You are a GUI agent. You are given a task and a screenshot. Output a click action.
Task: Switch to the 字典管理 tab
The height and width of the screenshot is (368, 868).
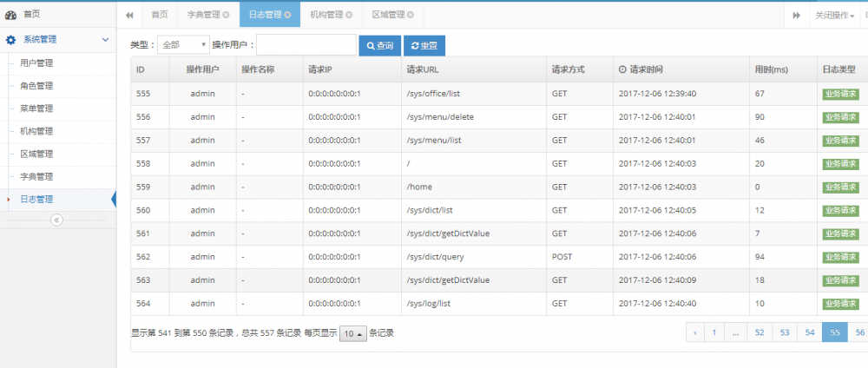click(x=208, y=15)
